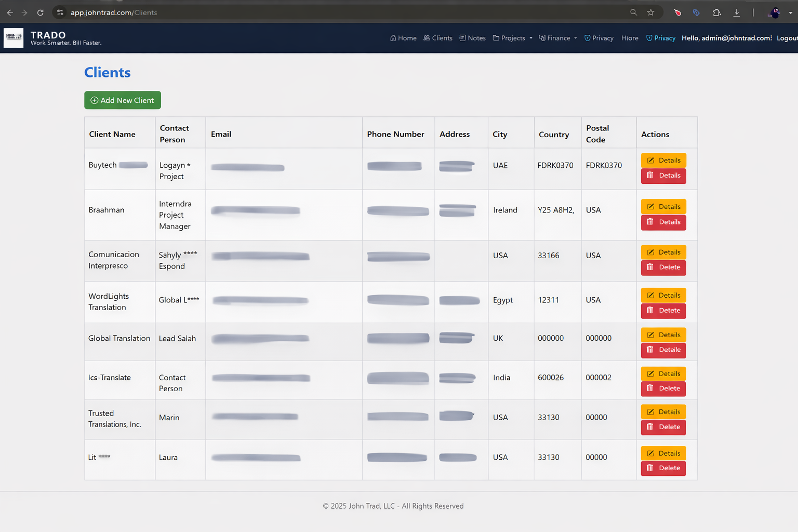Click the Home house icon
The image size is (798, 532).
pyautogui.click(x=393, y=38)
